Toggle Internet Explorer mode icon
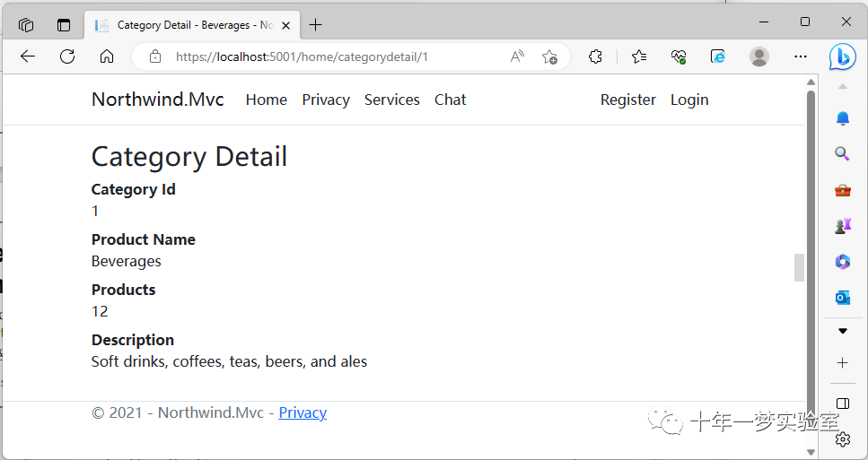 coord(718,56)
